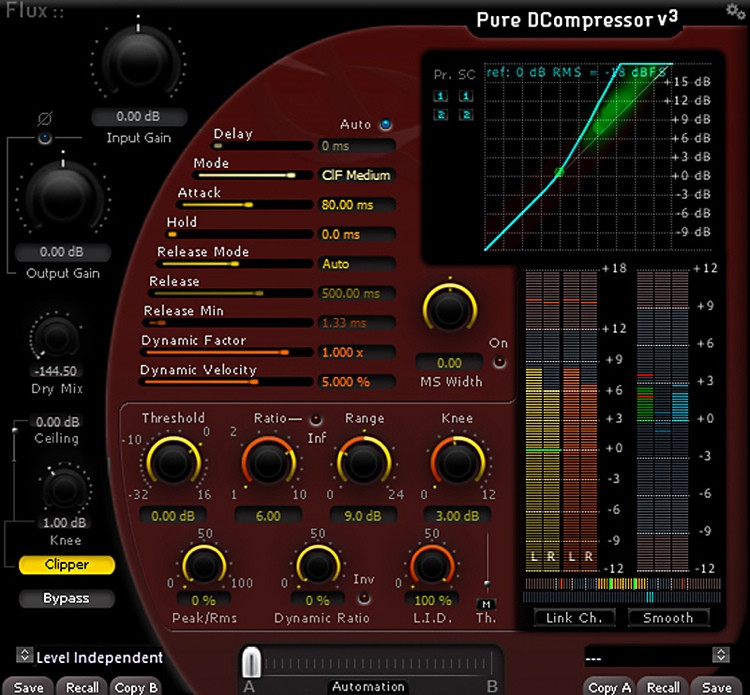The width and height of the screenshot is (750, 695).
Task: Toggle SC channel 2 routing
Action: (466, 115)
